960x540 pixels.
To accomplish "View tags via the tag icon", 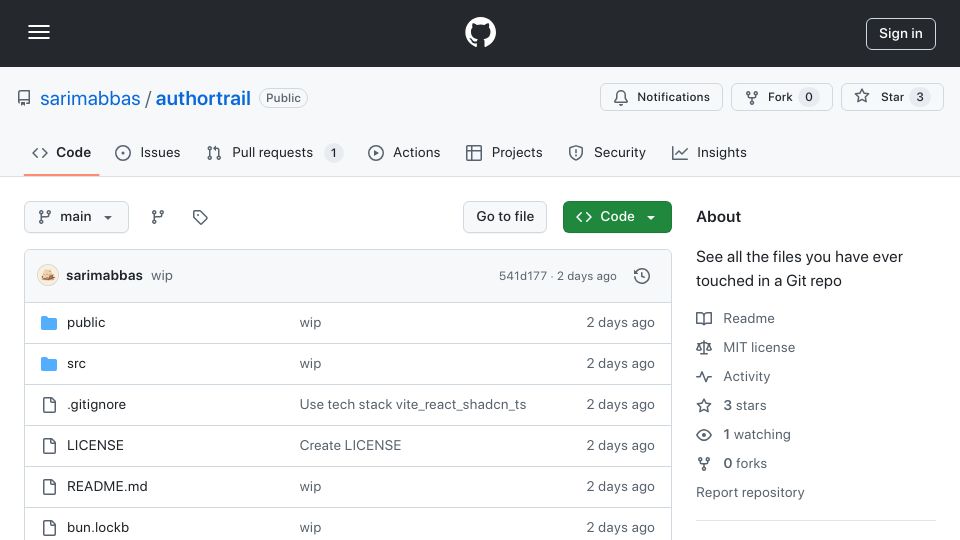I will point(200,217).
